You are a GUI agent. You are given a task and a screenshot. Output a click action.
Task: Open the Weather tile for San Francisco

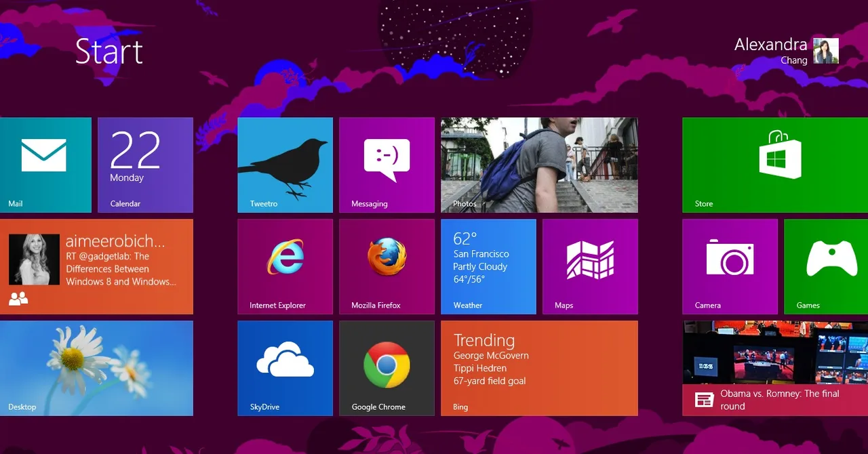click(x=488, y=267)
